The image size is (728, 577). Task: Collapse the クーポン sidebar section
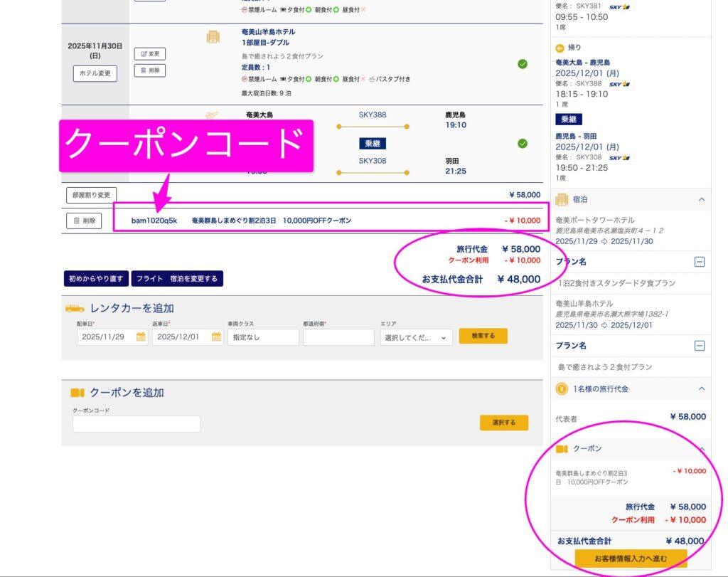702,449
